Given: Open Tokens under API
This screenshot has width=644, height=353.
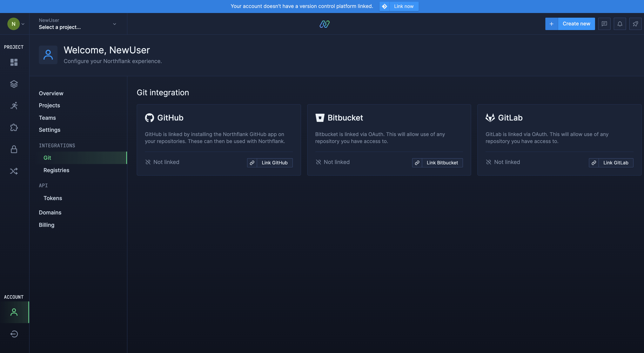Looking at the screenshot, I should click(53, 198).
